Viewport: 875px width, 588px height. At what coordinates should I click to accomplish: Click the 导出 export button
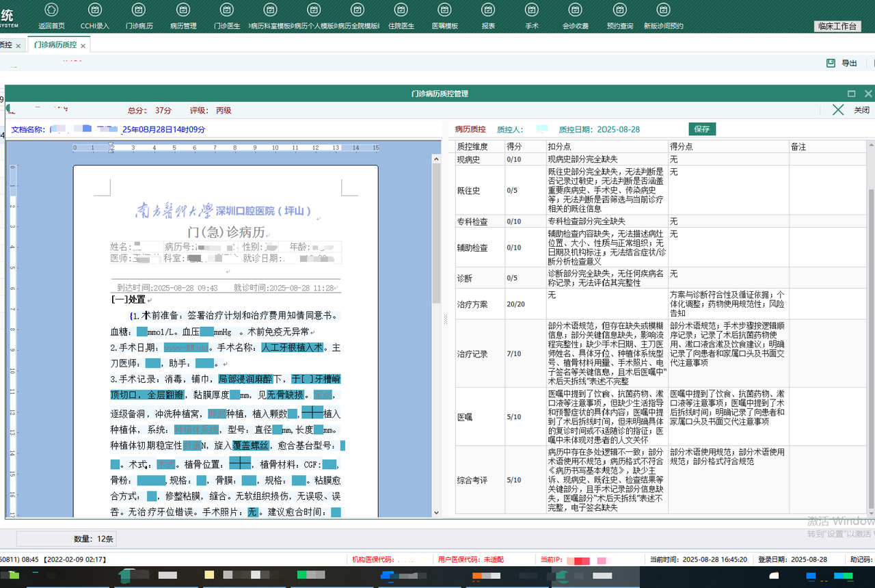pos(842,63)
